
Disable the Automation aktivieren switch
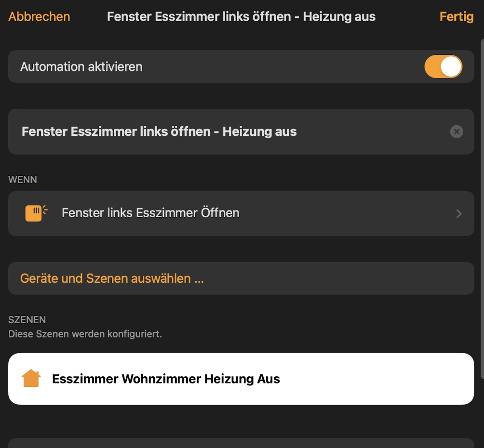click(443, 67)
